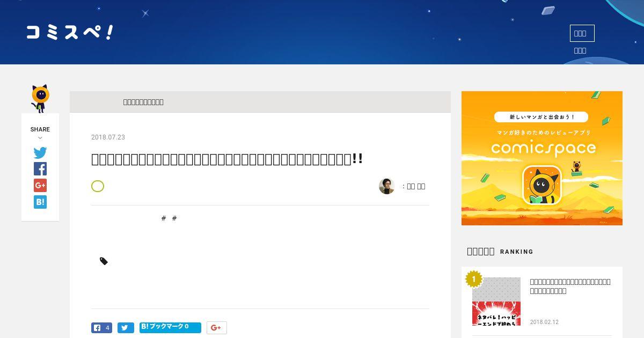The image size is (644, 338).
Task: Click the tag label icon
Action: tap(104, 261)
